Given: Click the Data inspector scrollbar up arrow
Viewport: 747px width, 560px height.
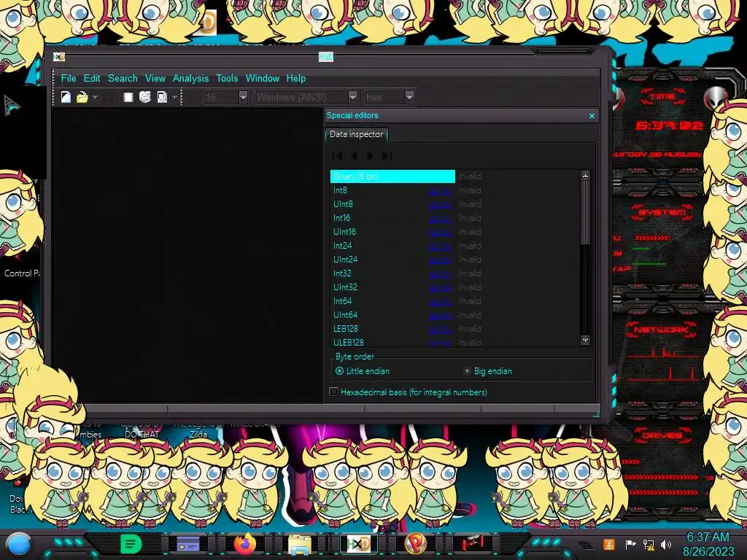Looking at the screenshot, I should (x=586, y=176).
